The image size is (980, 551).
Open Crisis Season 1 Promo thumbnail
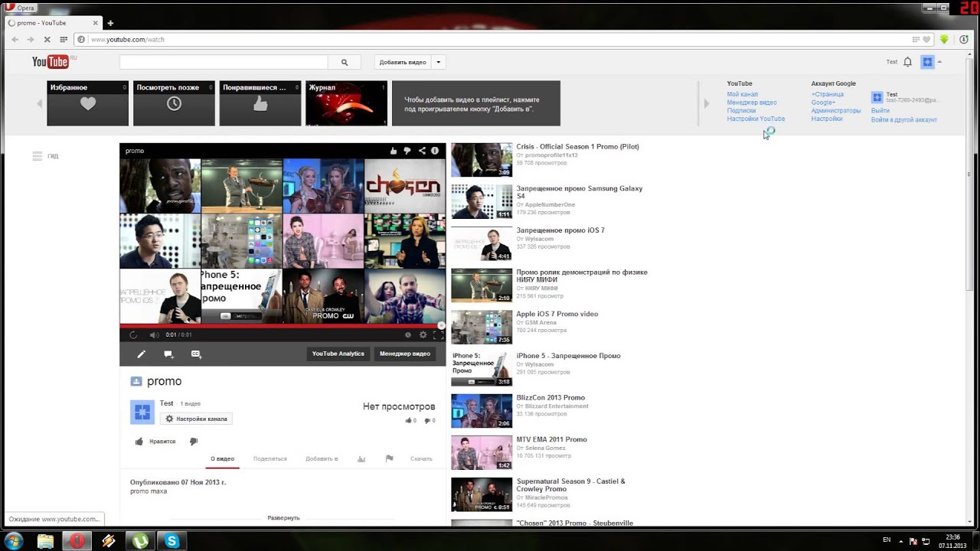(482, 160)
